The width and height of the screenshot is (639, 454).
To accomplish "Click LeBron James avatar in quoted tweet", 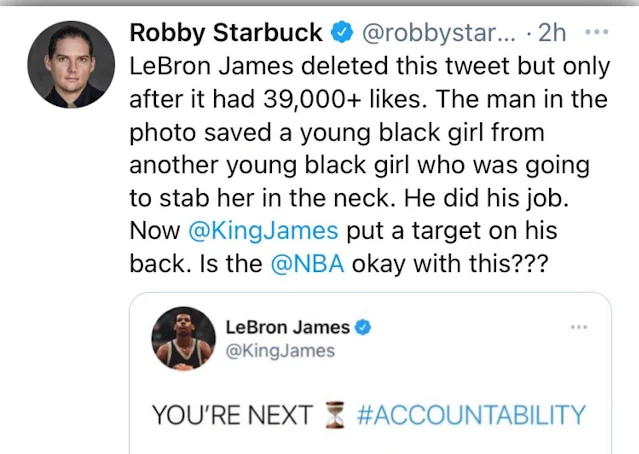I will click(x=184, y=341).
